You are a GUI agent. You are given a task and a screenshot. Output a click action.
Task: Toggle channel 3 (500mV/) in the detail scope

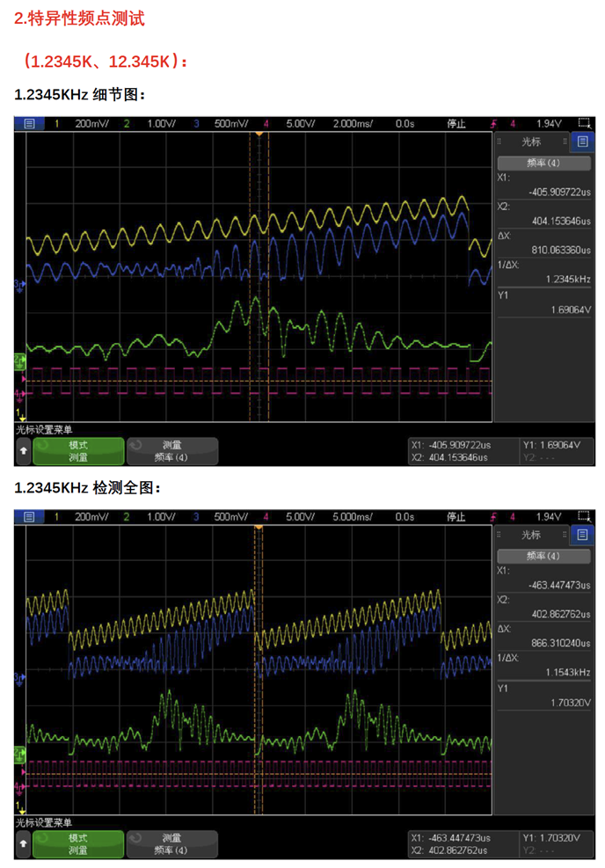[x=222, y=124]
